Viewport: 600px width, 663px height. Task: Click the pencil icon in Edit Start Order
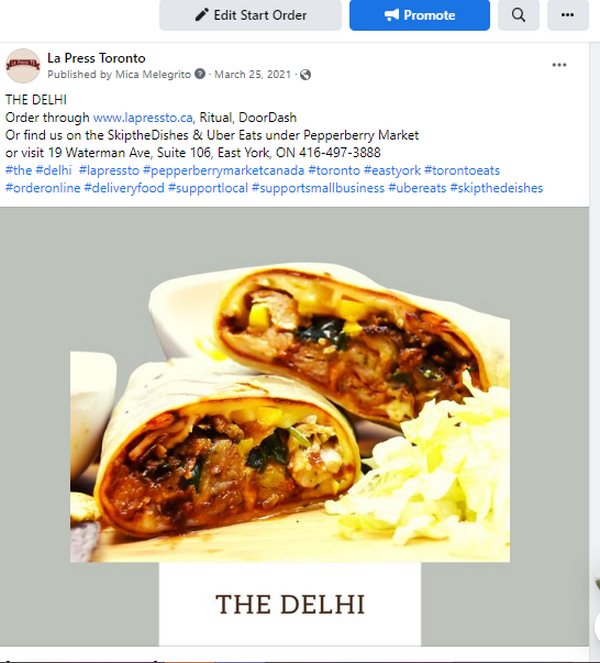pos(202,15)
